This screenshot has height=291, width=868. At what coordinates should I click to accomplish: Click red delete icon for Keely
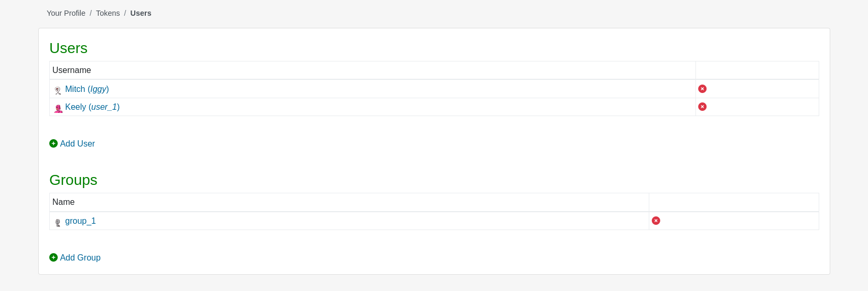tap(702, 107)
